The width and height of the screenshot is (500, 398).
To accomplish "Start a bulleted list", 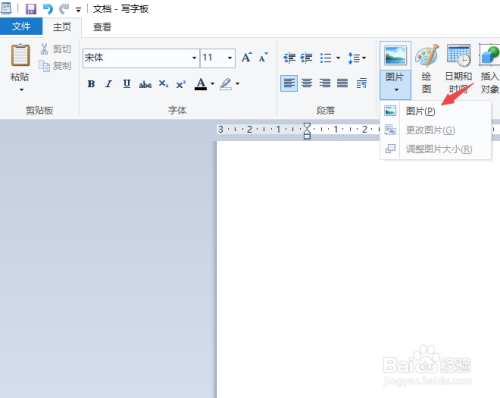I will click(326, 58).
